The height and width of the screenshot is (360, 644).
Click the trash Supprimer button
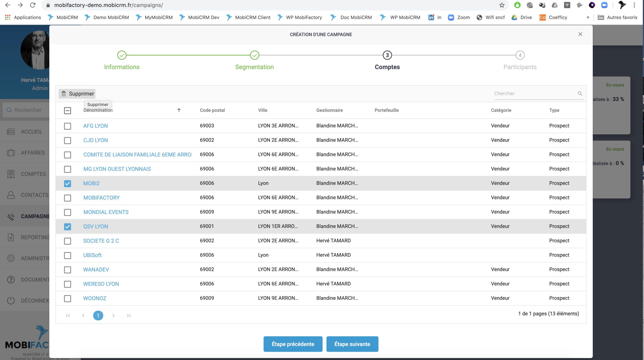click(77, 94)
